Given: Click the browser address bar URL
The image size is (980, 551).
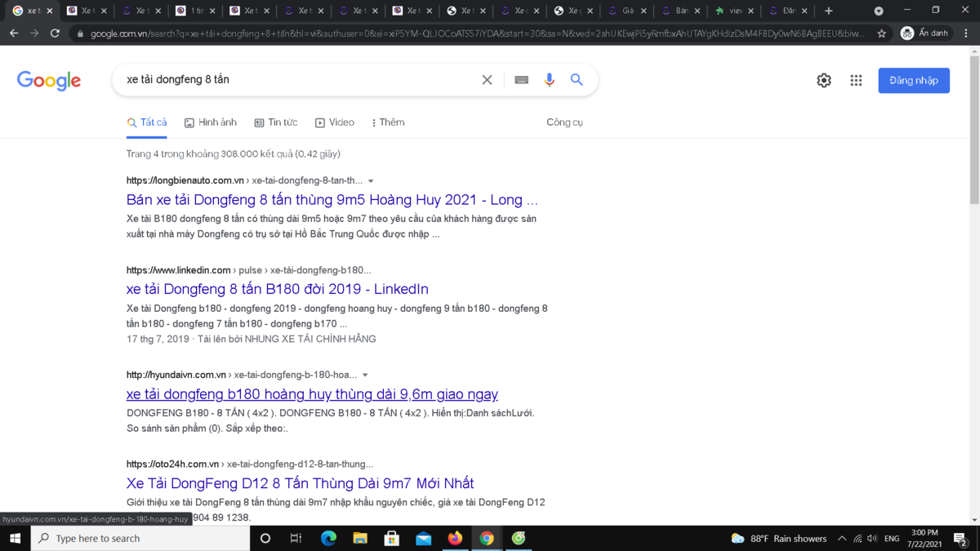Looking at the screenshot, I should point(478,33).
